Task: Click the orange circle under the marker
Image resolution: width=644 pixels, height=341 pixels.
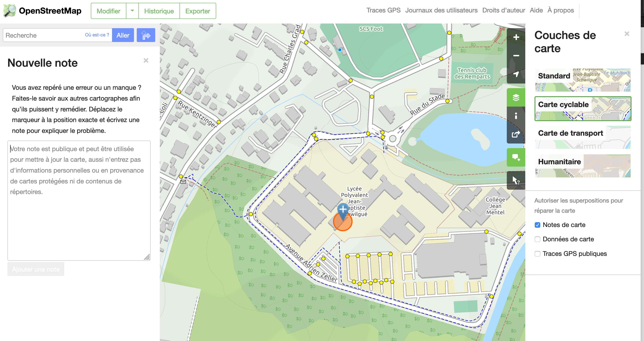Action: tap(343, 221)
